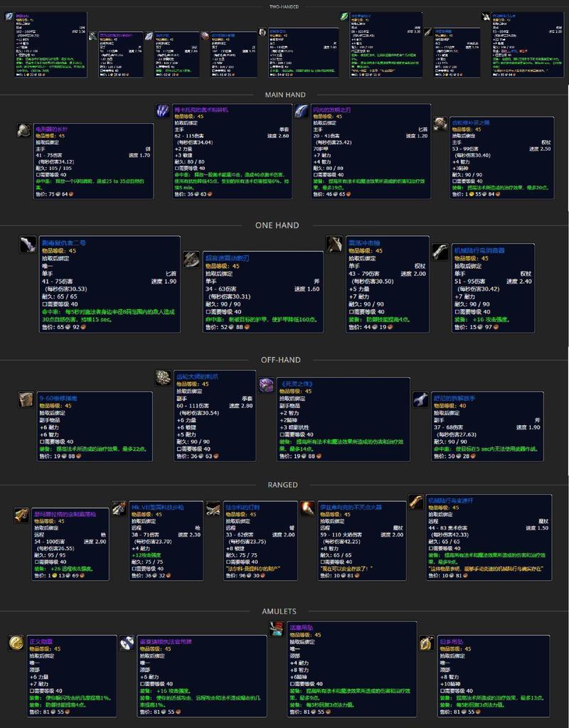Click the mace icon beside the 53 - 99 damage tooltip

tap(441, 124)
